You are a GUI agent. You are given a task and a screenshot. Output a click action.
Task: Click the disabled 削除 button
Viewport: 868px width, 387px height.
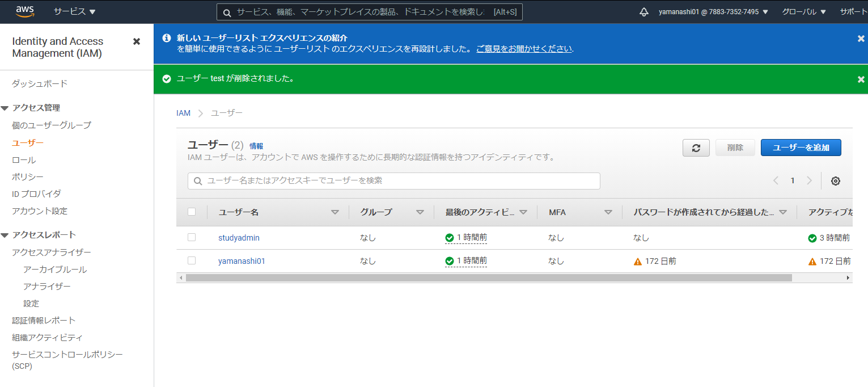(x=735, y=148)
